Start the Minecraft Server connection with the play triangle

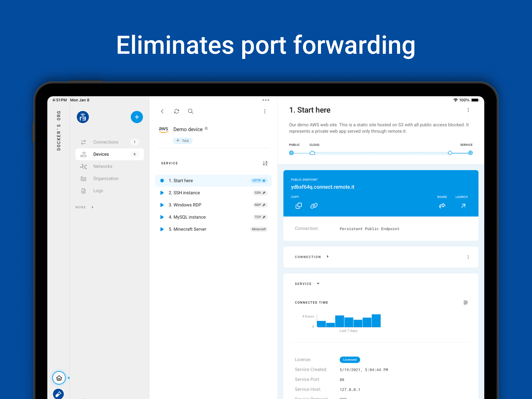162,229
